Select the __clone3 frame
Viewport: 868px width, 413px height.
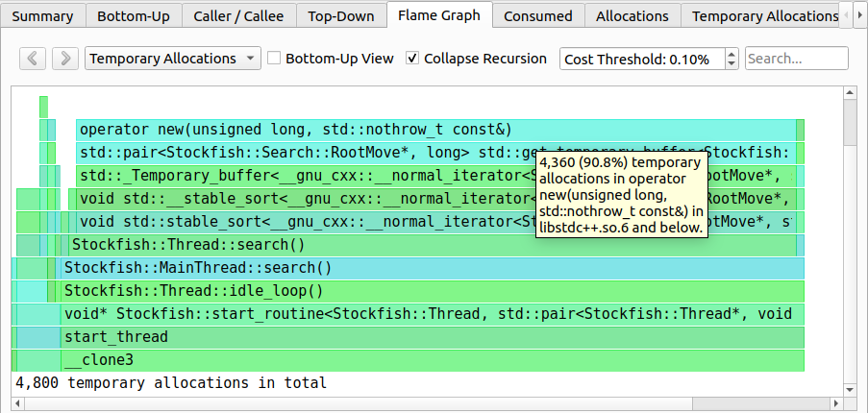pyautogui.click(x=433, y=360)
